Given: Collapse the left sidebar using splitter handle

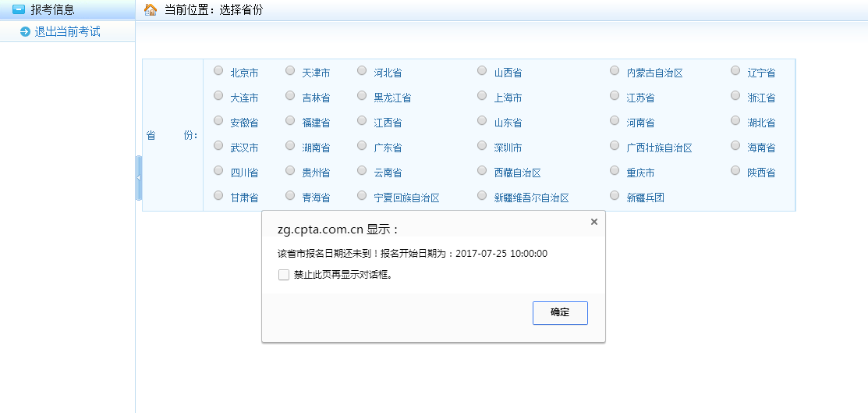Looking at the screenshot, I should tap(139, 178).
